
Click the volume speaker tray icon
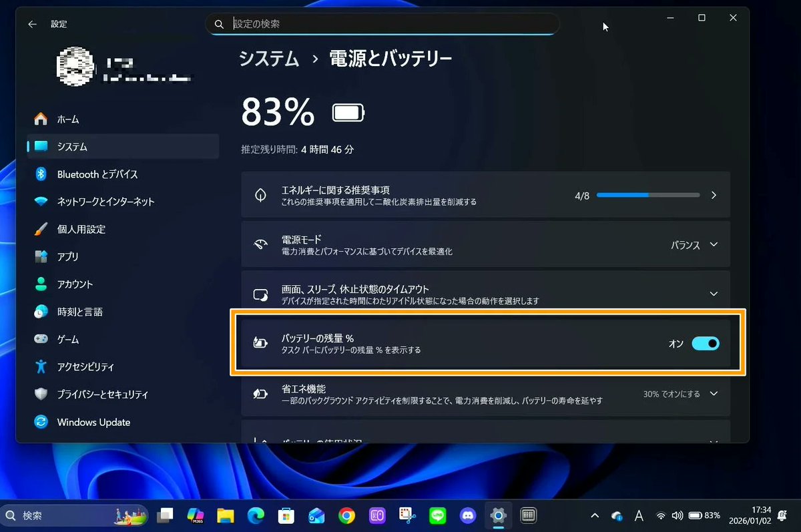click(x=677, y=515)
